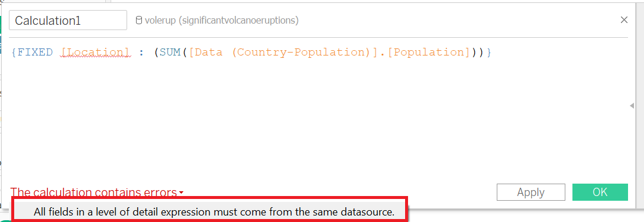Screen dimensions: 644x222
Task: Click the volerup datasource name
Action: click(x=158, y=20)
